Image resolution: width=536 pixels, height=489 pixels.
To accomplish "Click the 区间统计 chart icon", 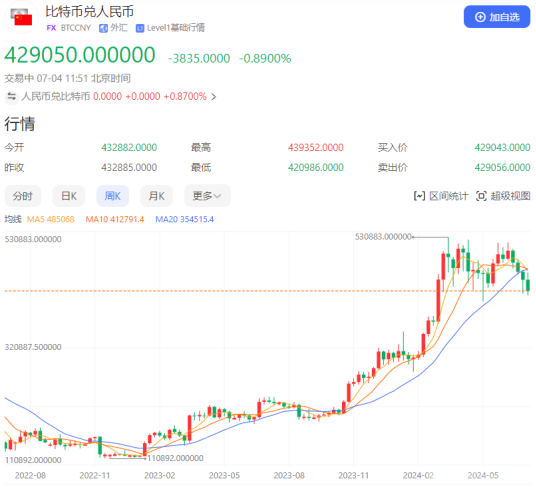I will pos(419,196).
